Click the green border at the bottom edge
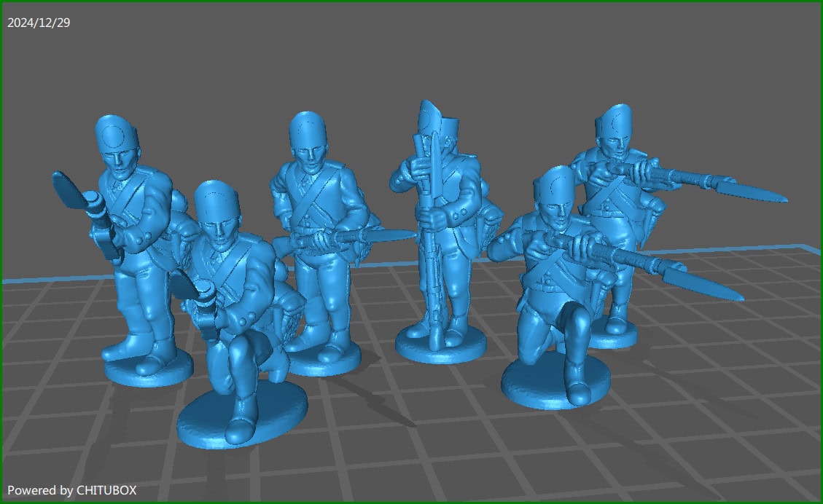823x504 pixels. tap(408, 502)
